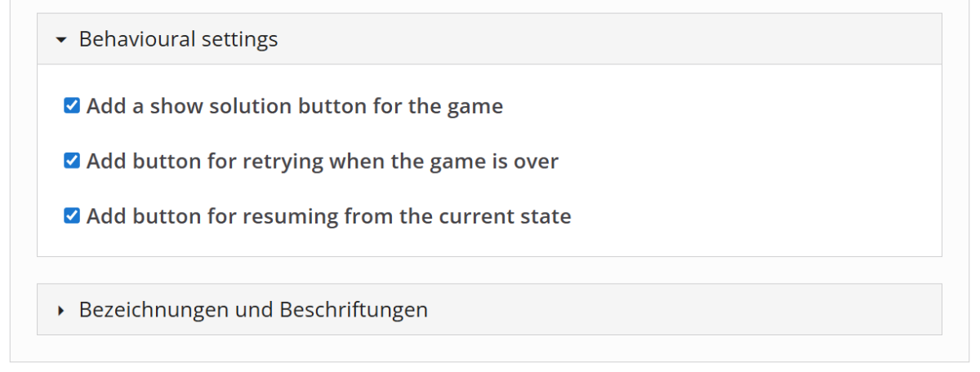Open the Bezeichnungen und Beschriftungen title text
This screenshot has height=372, width=980.
click(253, 310)
